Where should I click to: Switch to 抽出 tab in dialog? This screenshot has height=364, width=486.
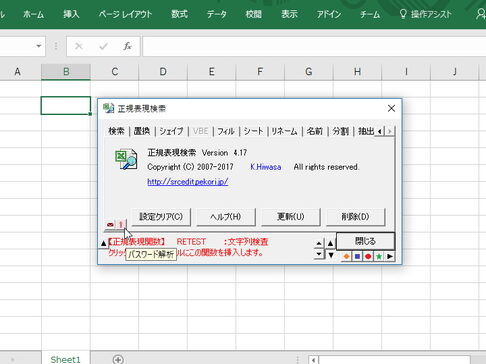(366, 131)
